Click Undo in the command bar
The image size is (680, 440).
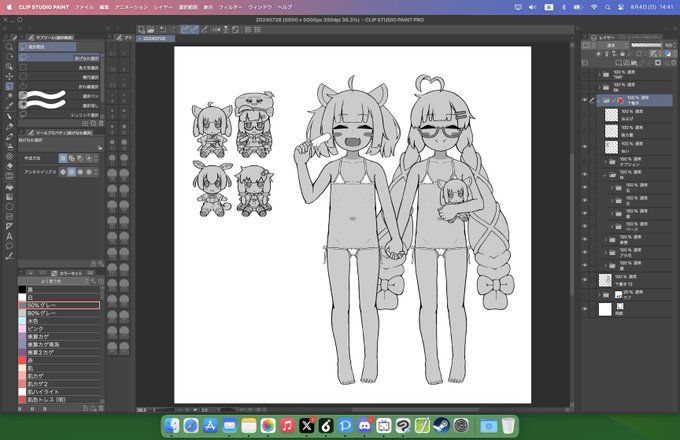[163, 29]
